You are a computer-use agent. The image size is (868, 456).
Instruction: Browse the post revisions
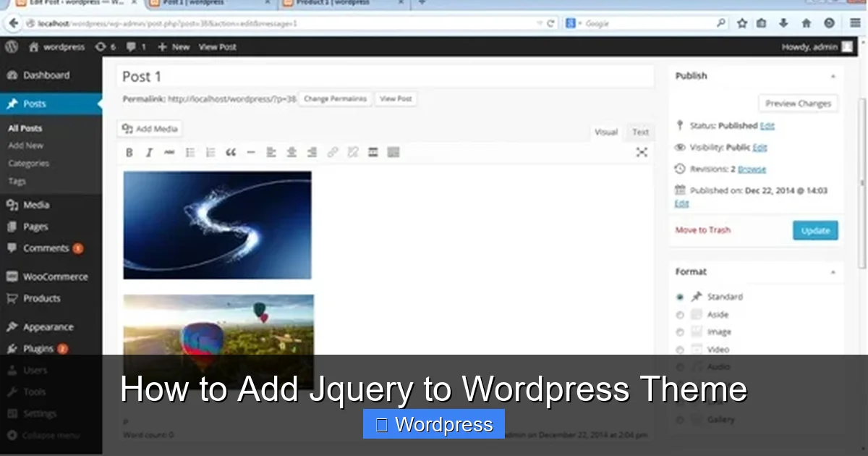752,169
